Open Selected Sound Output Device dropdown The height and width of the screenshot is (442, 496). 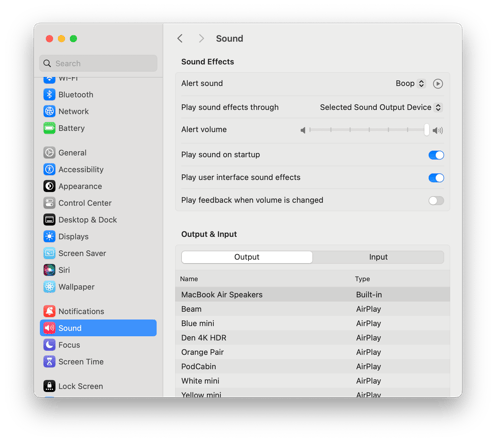pos(381,107)
